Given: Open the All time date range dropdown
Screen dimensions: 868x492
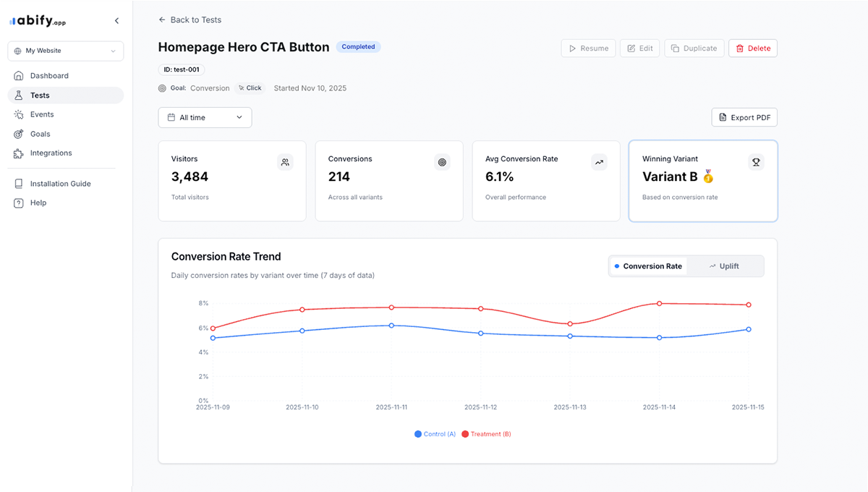Looking at the screenshot, I should tap(205, 117).
